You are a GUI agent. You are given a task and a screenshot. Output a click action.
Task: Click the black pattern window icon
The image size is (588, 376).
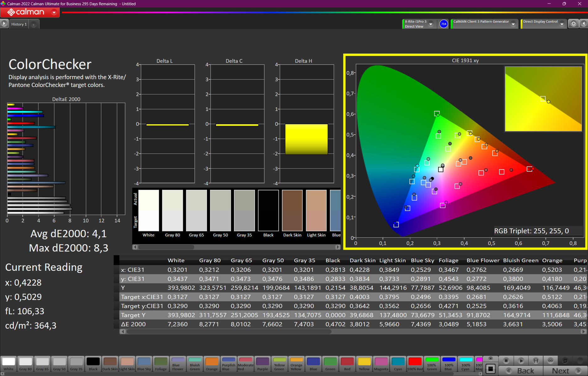pyautogui.click(x=491, y=369)
